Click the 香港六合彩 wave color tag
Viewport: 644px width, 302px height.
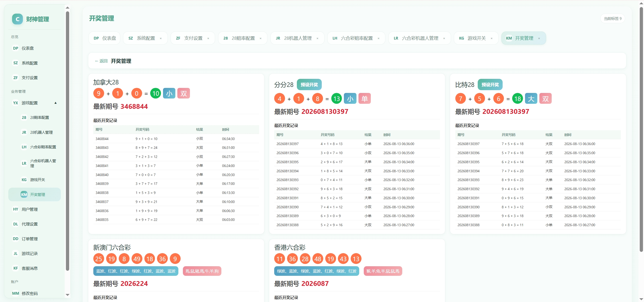tap(317, 271)
